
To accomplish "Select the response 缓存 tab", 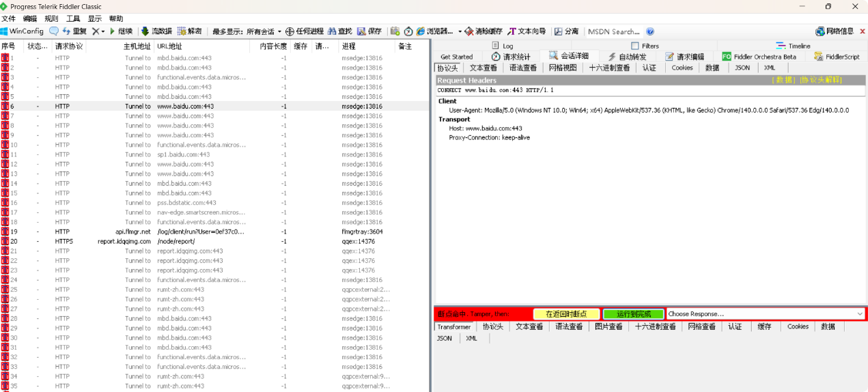I will pyautogui.click(x=764, y=326).
